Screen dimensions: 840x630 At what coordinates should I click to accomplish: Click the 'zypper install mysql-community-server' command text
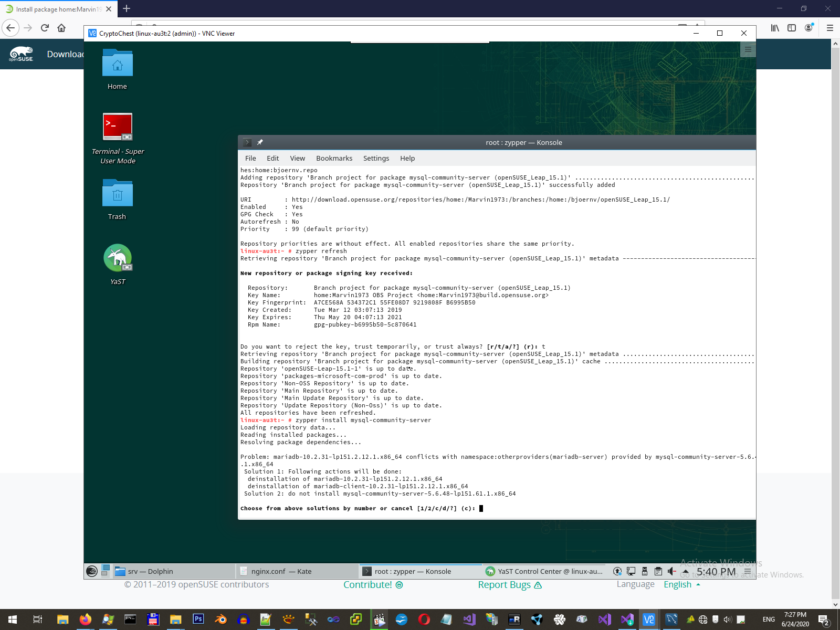pyautogui.click(x=363, y=420)
